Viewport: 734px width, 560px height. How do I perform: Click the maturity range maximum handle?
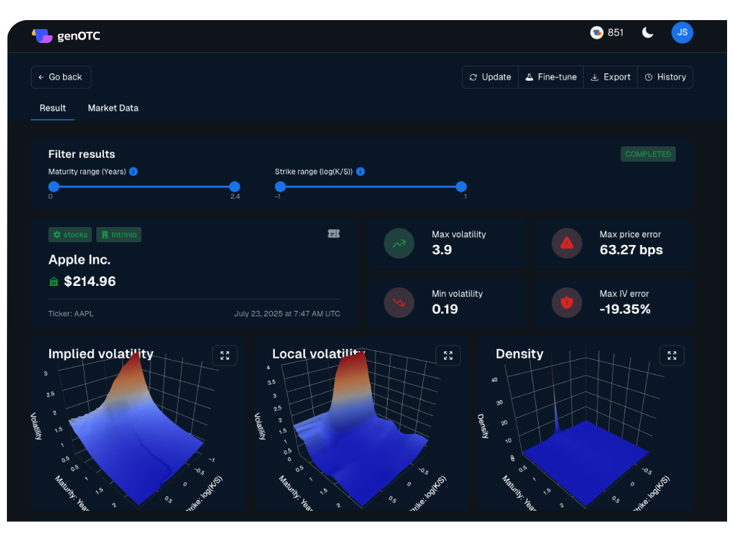click(235, 187)
